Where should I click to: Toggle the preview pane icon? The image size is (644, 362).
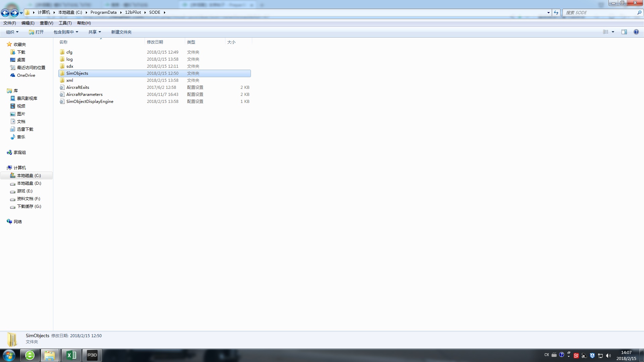[x=624, y=32]
